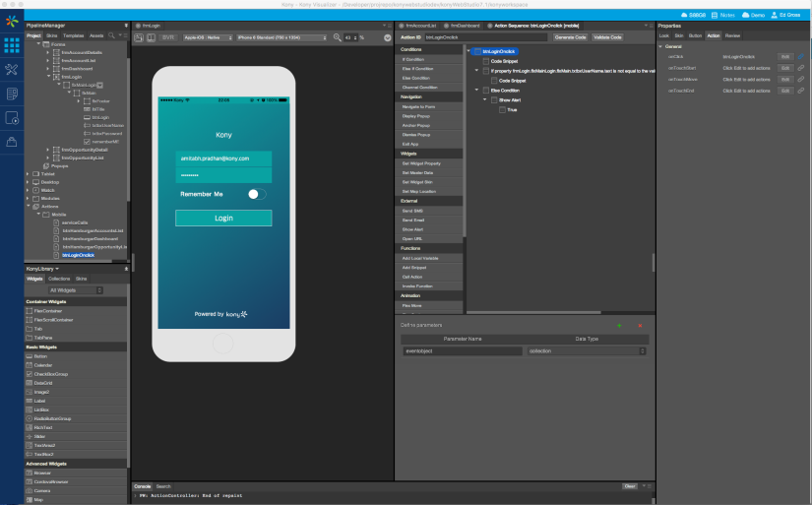
Task: Expand the Tablet tree node
Action: point(28,174)
